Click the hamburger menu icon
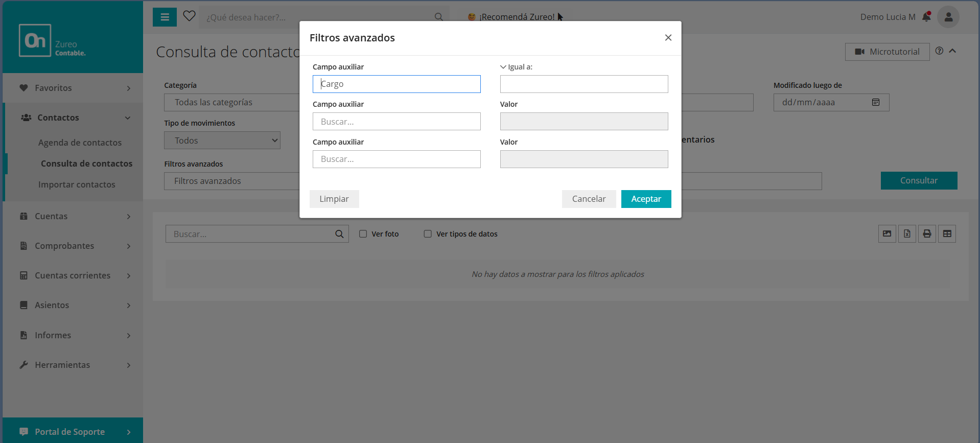This screenshot has width=980, height=443. point(165,17)
